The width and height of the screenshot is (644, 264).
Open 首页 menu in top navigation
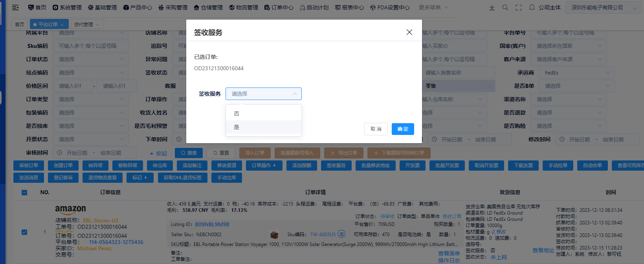click(37, 7)
